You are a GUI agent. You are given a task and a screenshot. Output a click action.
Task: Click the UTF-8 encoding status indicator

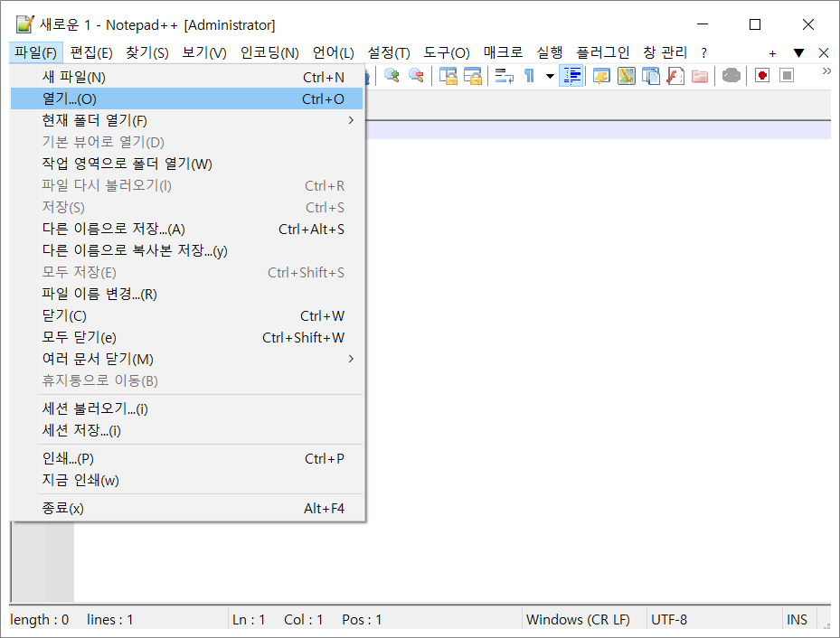click(669, 619)
